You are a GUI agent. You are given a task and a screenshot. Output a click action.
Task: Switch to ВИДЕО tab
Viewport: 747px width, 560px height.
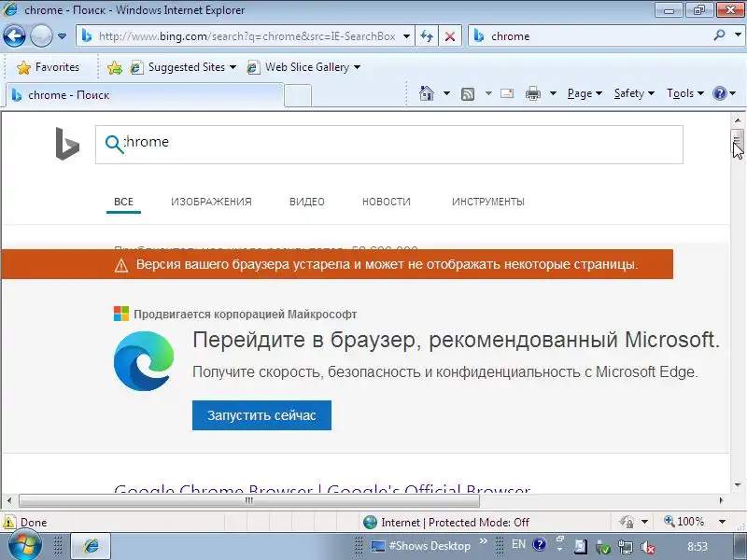coord(307,202)
